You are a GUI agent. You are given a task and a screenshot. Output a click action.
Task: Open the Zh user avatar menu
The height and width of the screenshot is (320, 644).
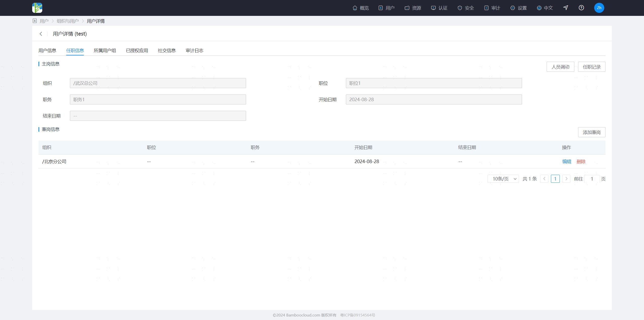click(599, 8)
